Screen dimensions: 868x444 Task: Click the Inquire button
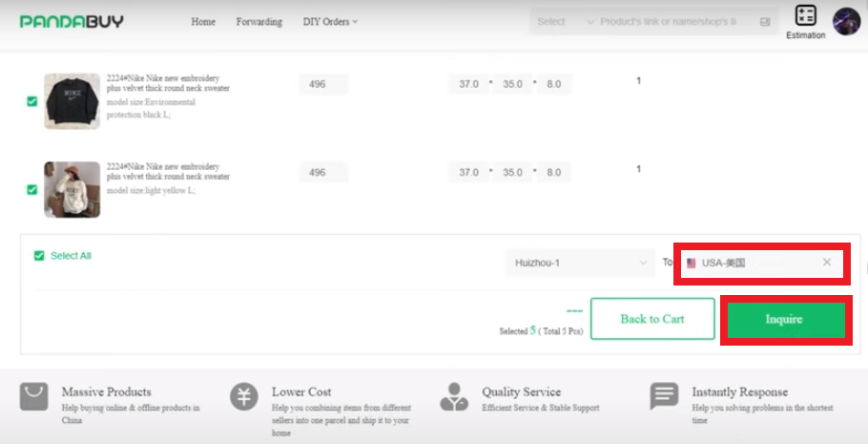[784, 319]
